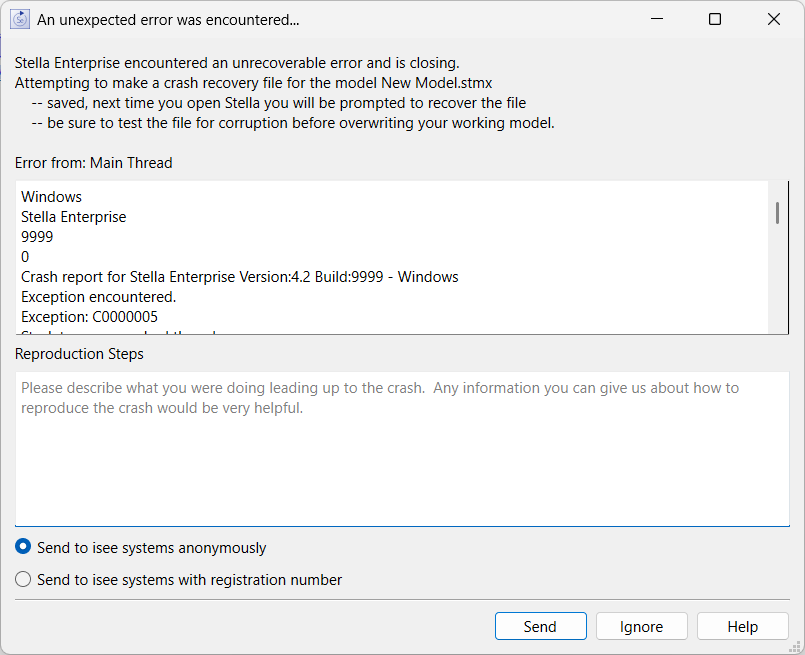The image size is (805, 655).
Task: Click the 9999 build number line
Action: (37, 237)
